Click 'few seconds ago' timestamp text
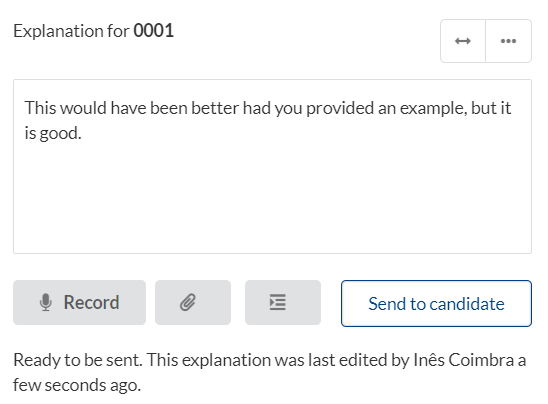The height and width of the screenshot is (404, 548). pos(77,385)
